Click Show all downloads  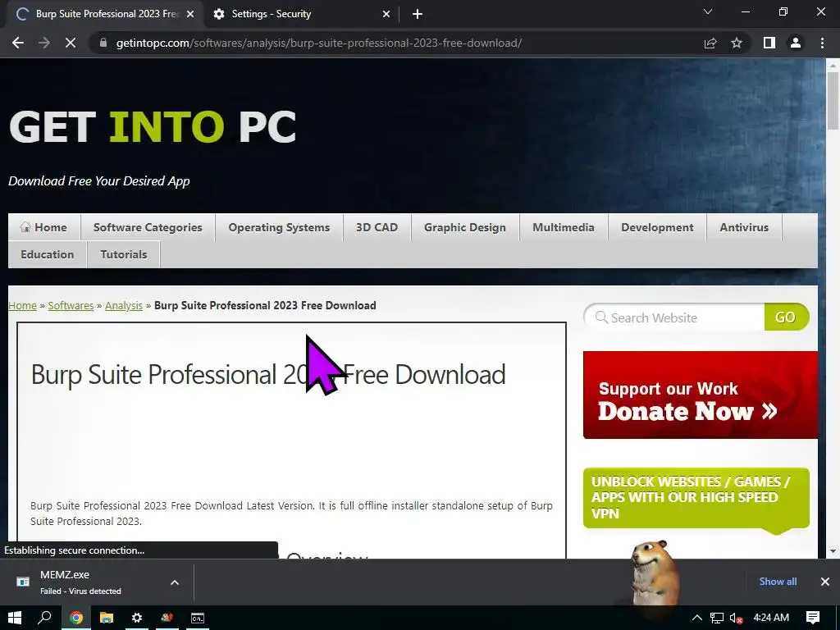point(778,582)
